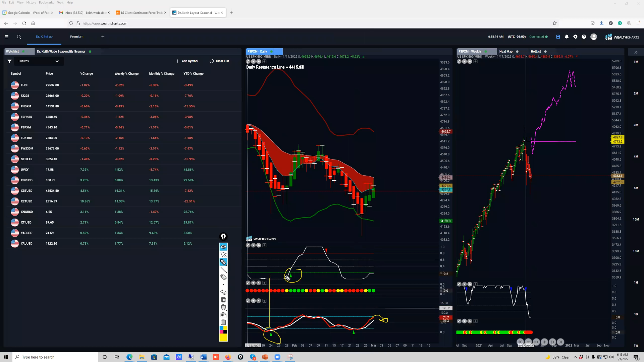Open the hamburger menu at top left
The height and width of the screenshot is (362, 644).
[6, 37]
